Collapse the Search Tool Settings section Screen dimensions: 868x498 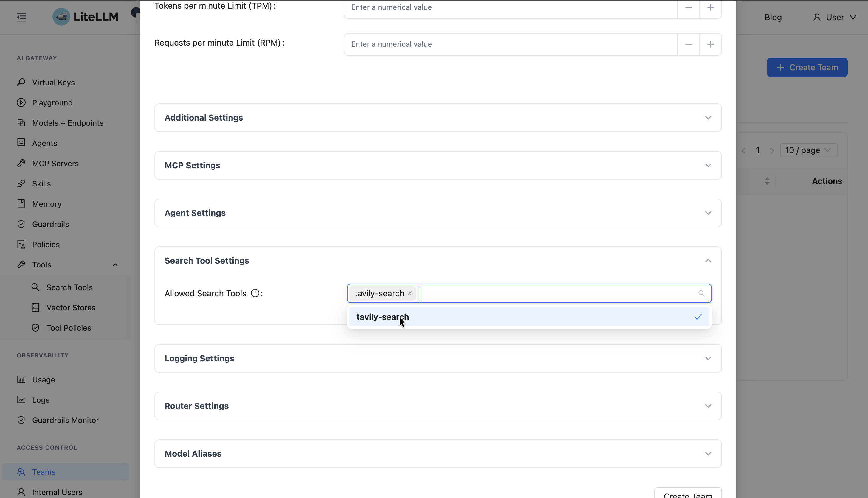point(708,261)
